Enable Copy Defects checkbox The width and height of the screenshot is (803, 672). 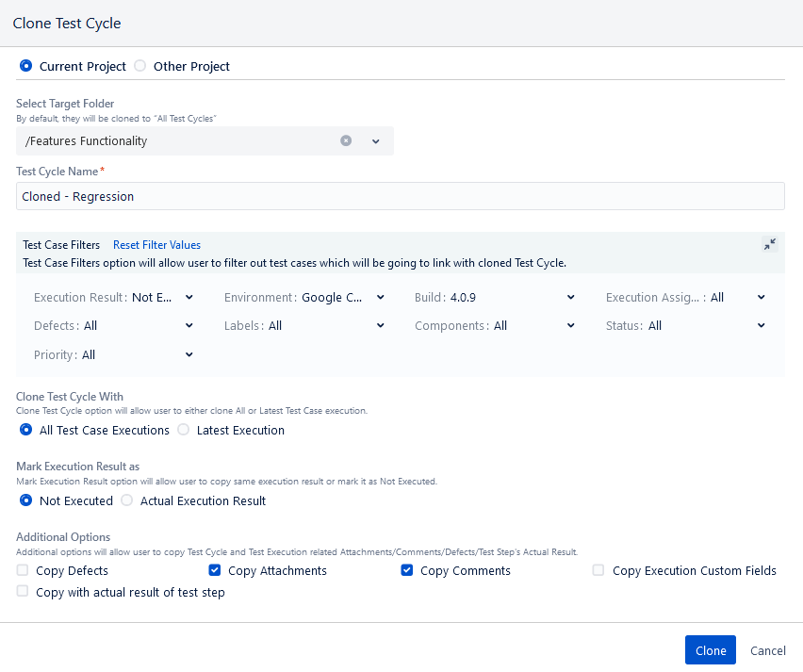[x=23, y=570]
